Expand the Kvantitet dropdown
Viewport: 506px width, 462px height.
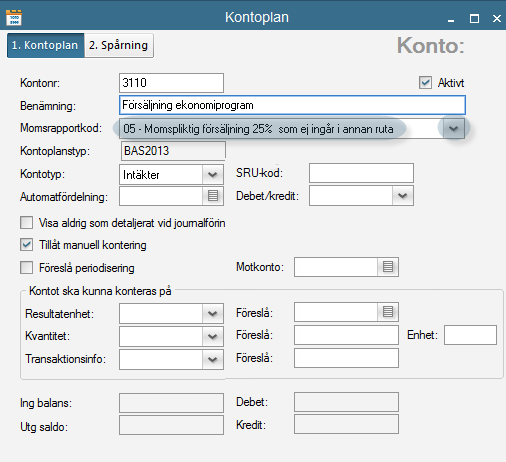pyautogui.click(x=212, y=336)
